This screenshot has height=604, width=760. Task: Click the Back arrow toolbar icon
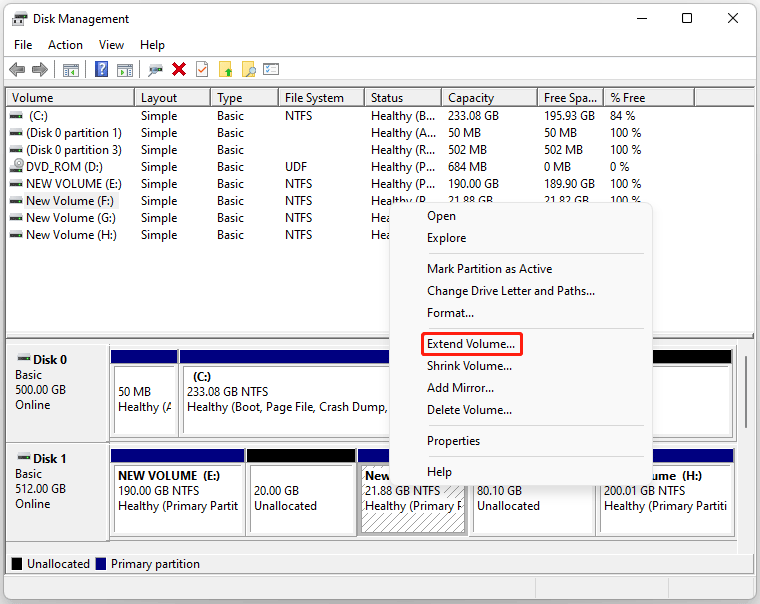click(x=17, y=69)
